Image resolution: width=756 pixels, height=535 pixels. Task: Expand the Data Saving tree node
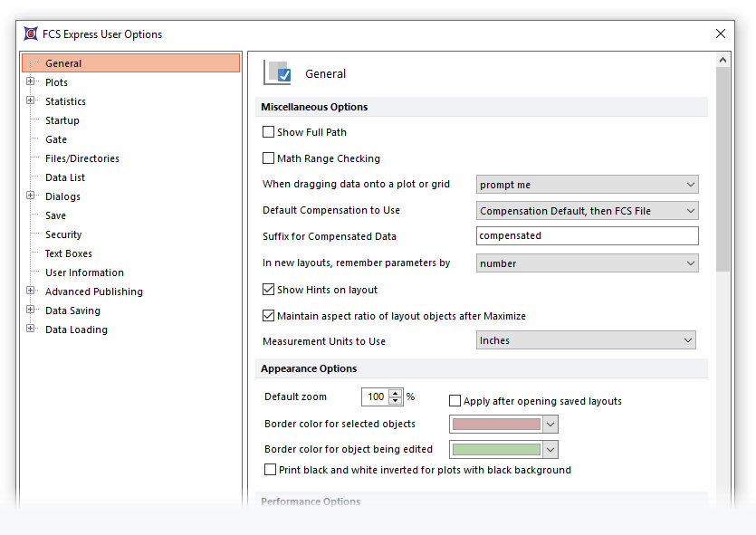coord(31,310)
